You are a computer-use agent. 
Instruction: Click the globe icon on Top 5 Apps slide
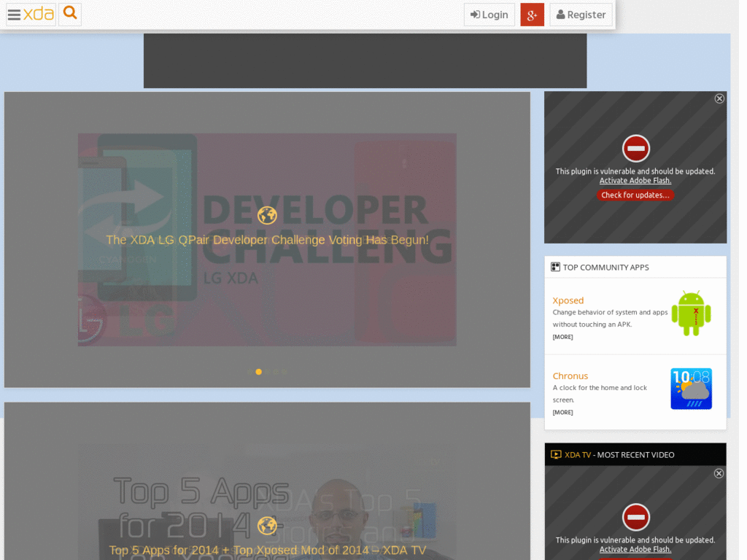[x=267, y=526]
